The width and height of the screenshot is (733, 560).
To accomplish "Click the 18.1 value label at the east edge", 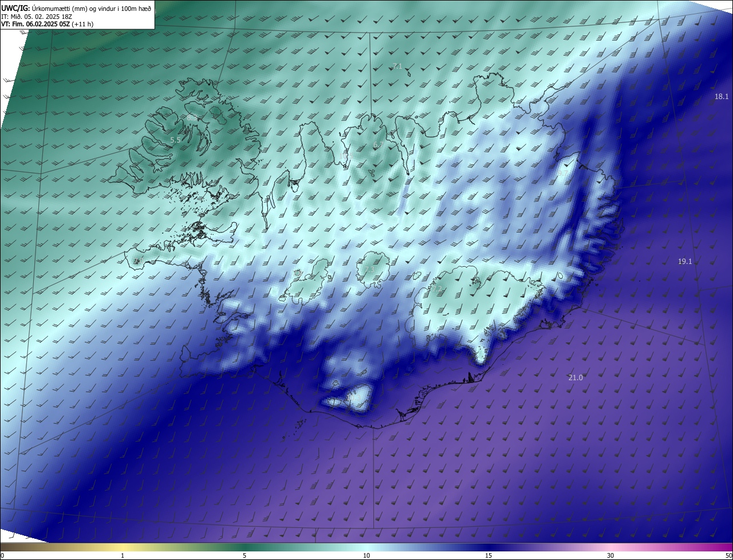I will 722,97.
